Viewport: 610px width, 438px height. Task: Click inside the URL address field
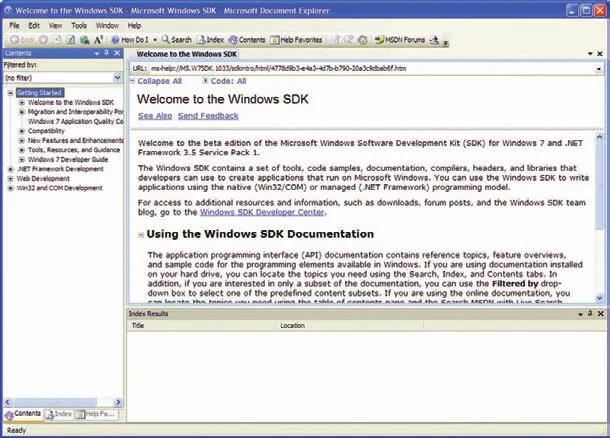coord(372,68)
